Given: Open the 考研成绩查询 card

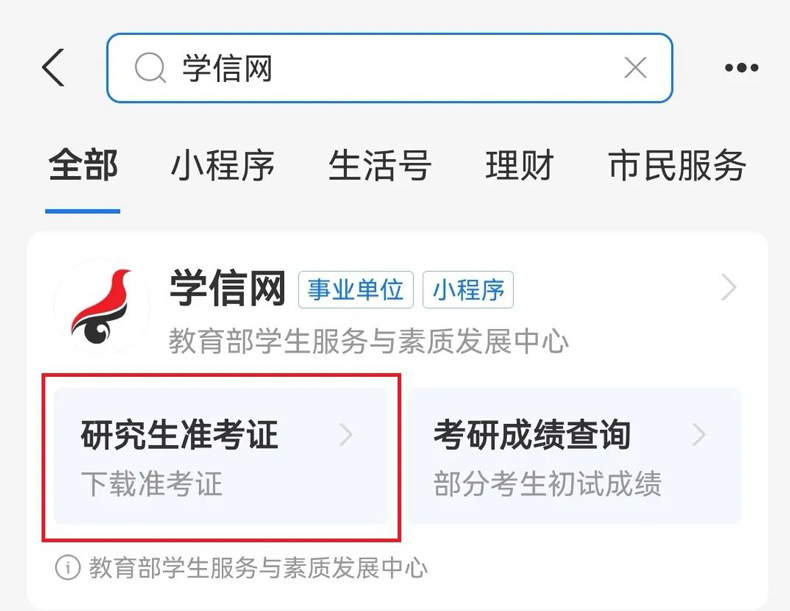Looking at the screenshot, I should pos(574,456).
